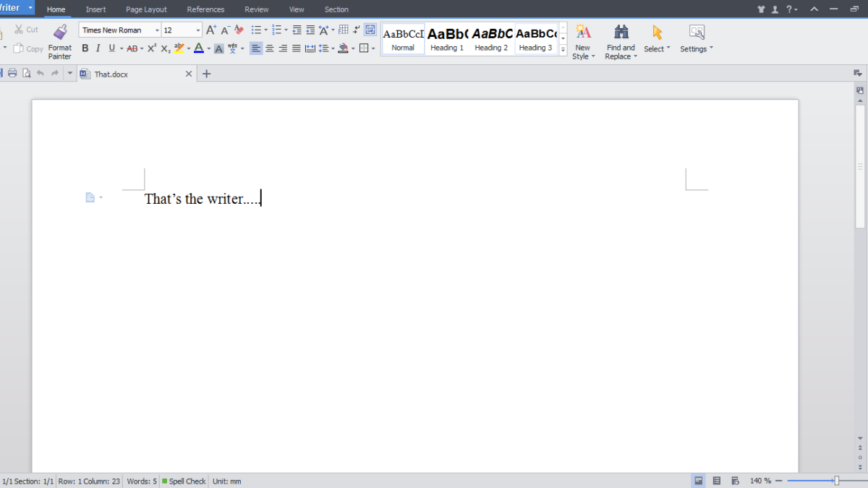
Task: Increase paragraph indent
Action: coord(310,30)
